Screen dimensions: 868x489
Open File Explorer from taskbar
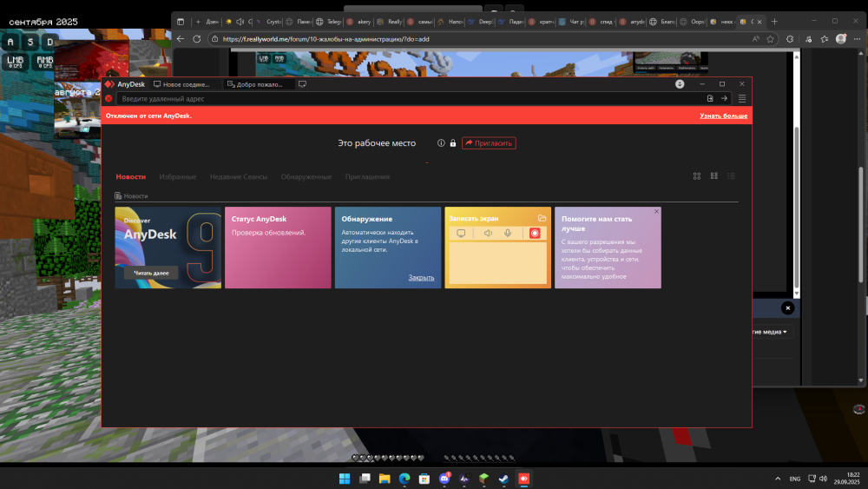click(x=385, y=479)
